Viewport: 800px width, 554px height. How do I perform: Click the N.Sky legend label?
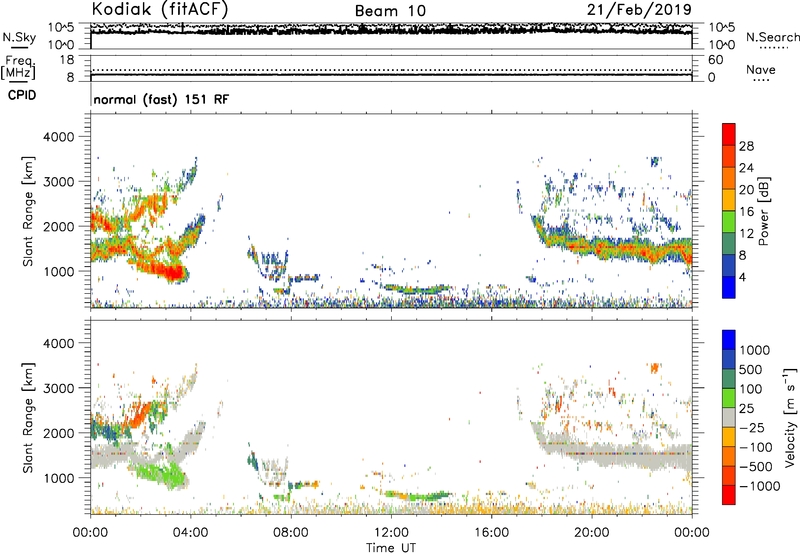coord(19,37)
